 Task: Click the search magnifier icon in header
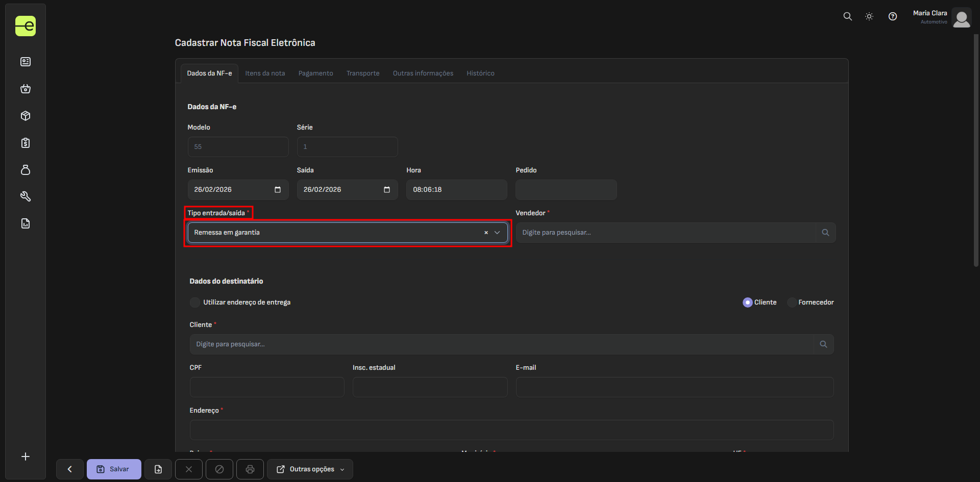click(847, 16)
